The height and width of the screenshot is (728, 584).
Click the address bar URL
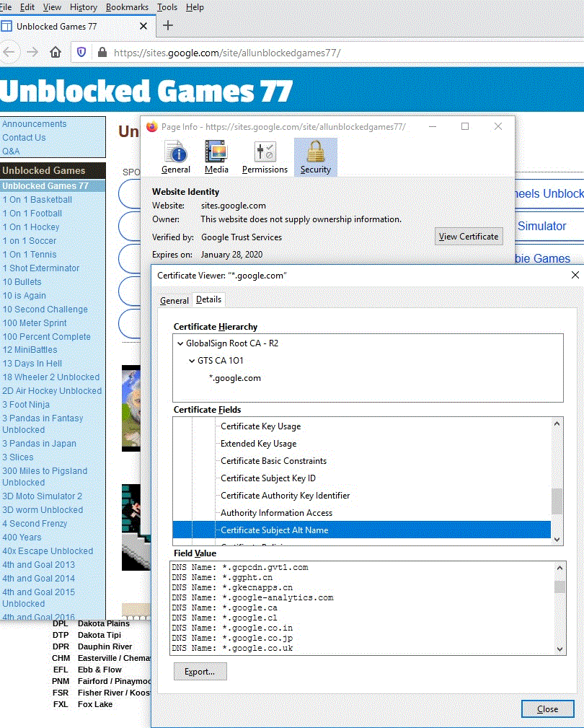click(x=227, y=53)
